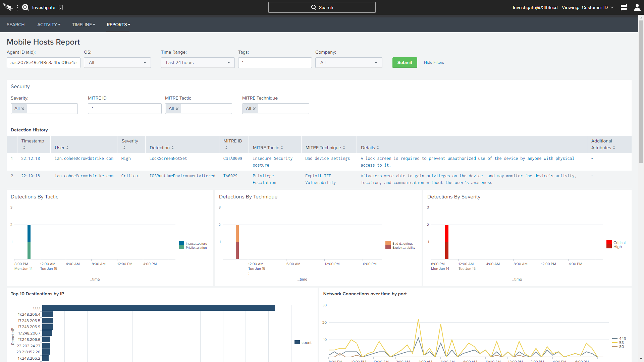The width and height of the screenshot is (644, 362).
Task: Open the Company dropdown
Action: 349,63
